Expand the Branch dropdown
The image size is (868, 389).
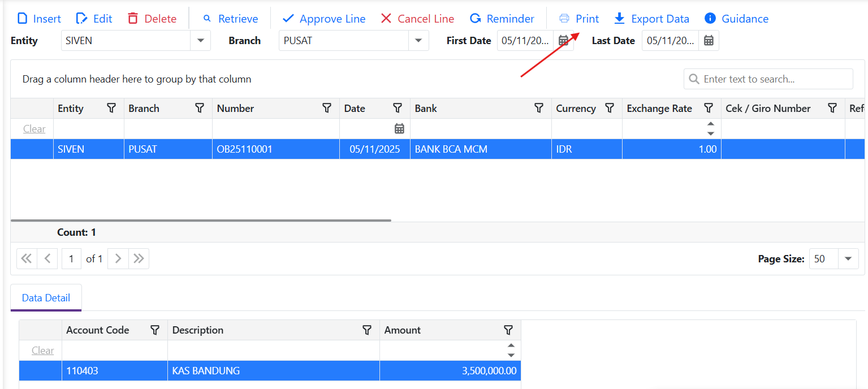[x=418, y=41]
